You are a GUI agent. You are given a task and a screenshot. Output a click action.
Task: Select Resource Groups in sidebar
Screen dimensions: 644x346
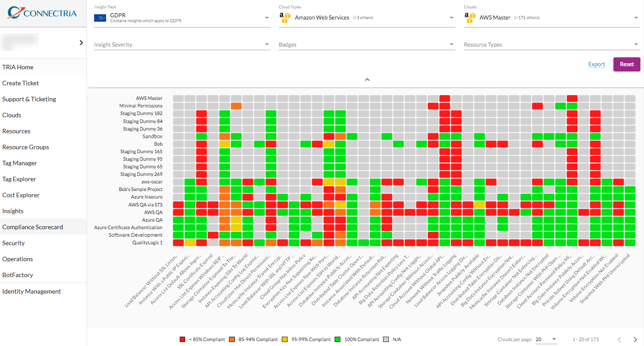pyautogui.click(x=43, y=147)
